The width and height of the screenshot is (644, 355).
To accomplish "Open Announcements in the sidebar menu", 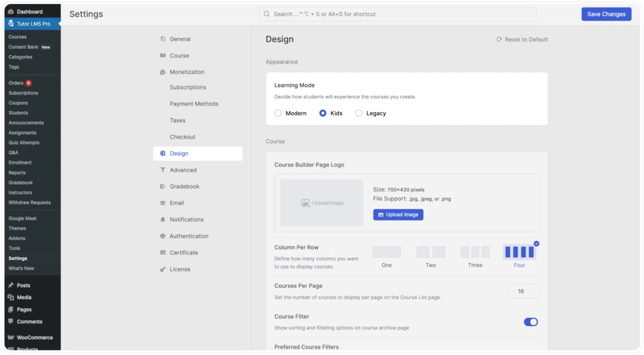I will pos(26,123).
